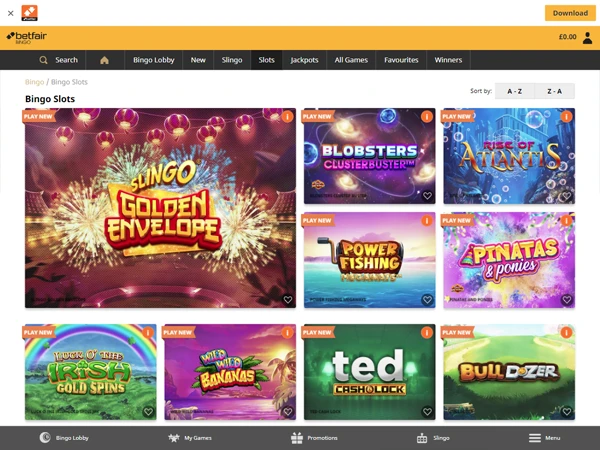Open the Jackpots tab
The width and height of the screenshot is (600, 450).
coord(304,60)
